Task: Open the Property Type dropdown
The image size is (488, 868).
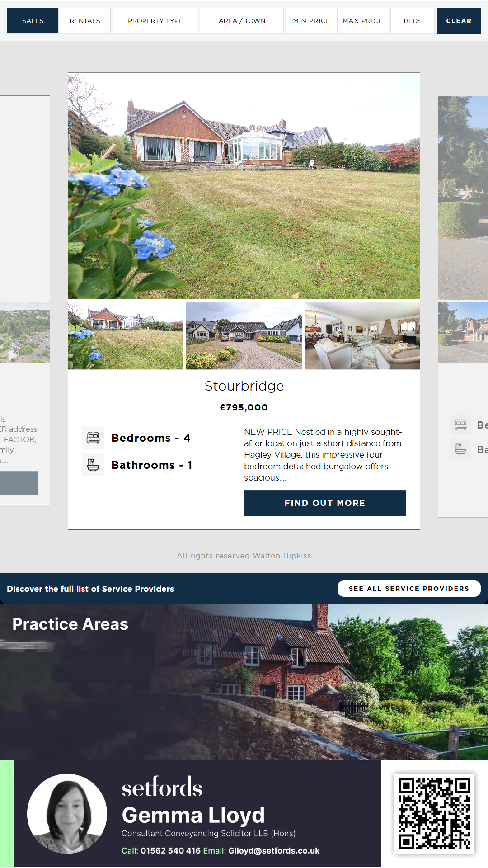Action: coord(155,21)
